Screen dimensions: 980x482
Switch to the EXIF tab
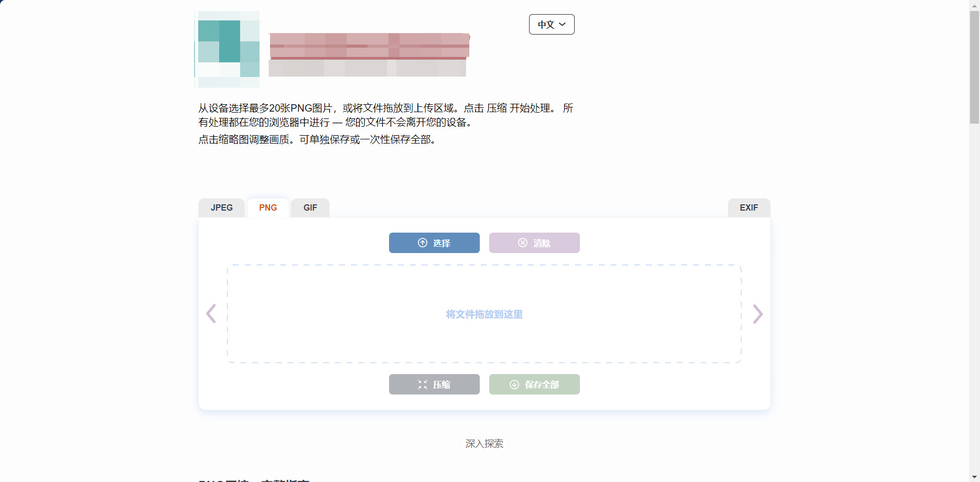(749, 208)
